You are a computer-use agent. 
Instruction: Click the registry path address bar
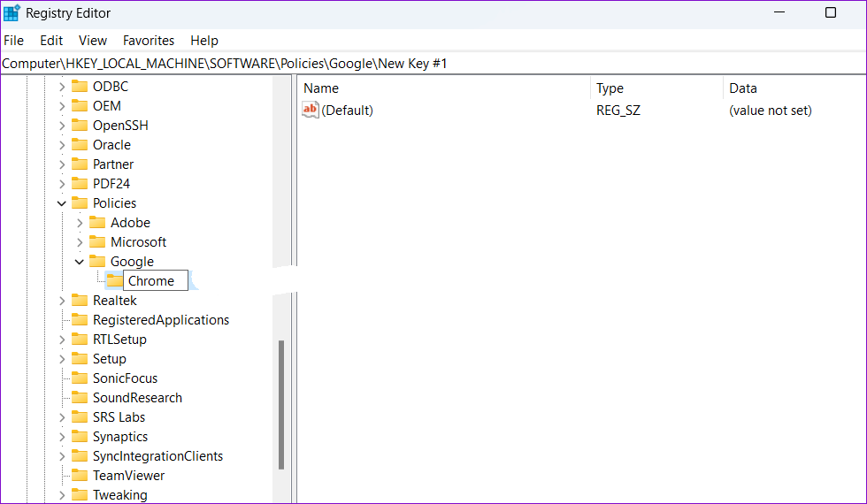click(433, 64)
